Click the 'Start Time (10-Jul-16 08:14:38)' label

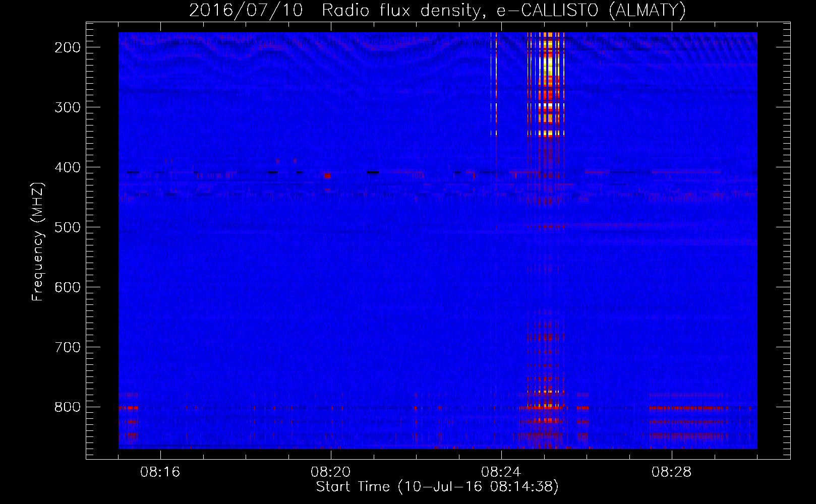(x=437, y=487)
